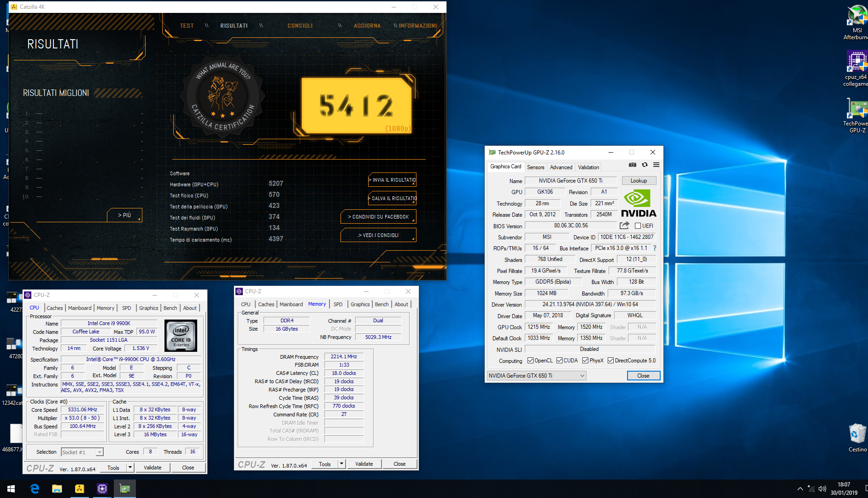Select the INFORMAZIONI tab in Catzilla
The width and height of the screenshot is (868, 498).
pos(418,26)
